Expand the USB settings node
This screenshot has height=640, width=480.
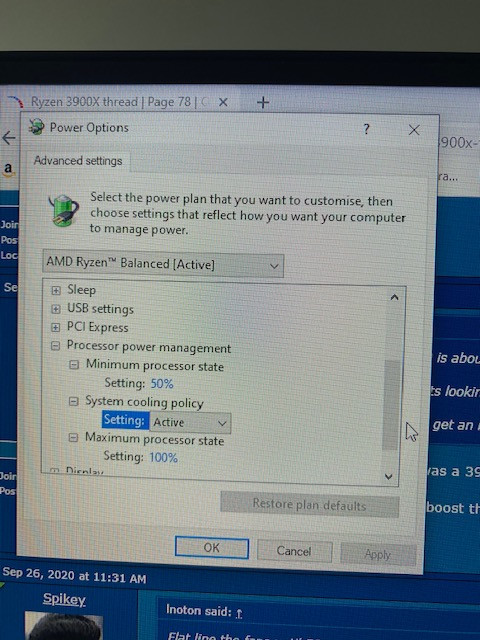point(56,309)
